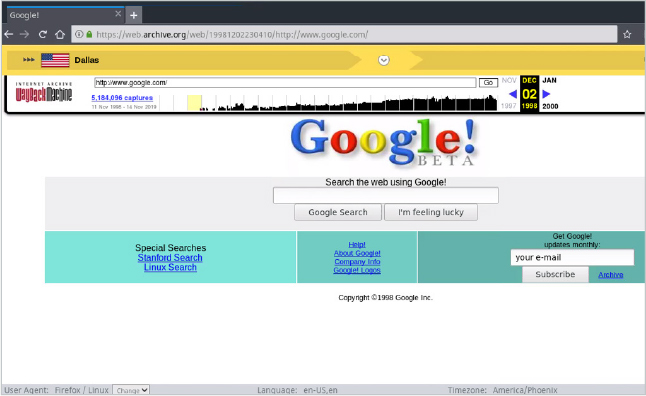This screenshot has width=646, height=396.
Task: Open the Linux Search link
Action: click(x=170, y=267)
